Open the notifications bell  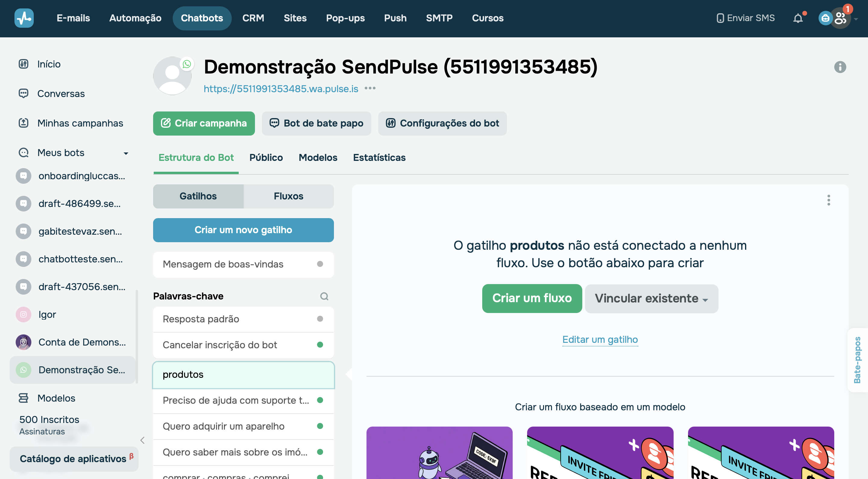coord(797,18)
